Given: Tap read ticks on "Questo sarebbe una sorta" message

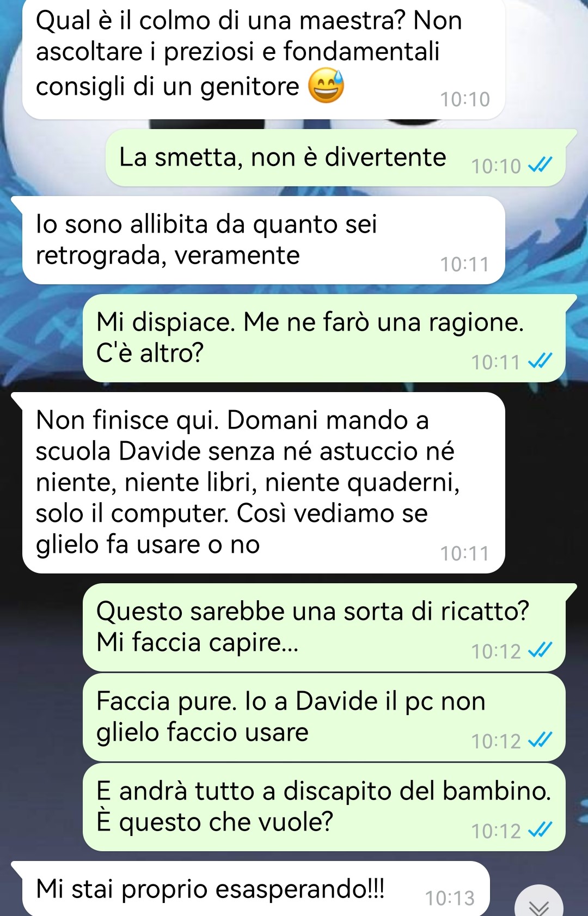Looking at the screenshot, I should [x=541, y=650].
